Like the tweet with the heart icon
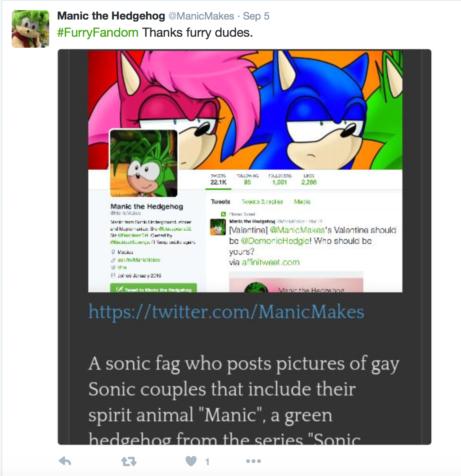The image size is (461, 476). pyautogui.click(x=191, y=462)
